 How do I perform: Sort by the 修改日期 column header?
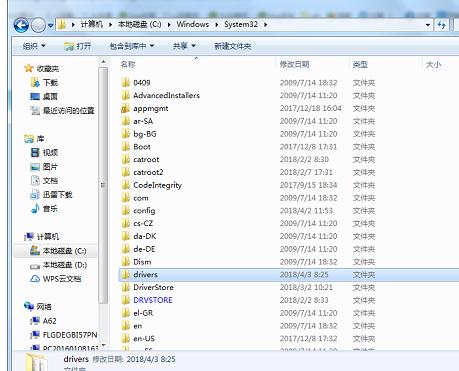point(294,64)
